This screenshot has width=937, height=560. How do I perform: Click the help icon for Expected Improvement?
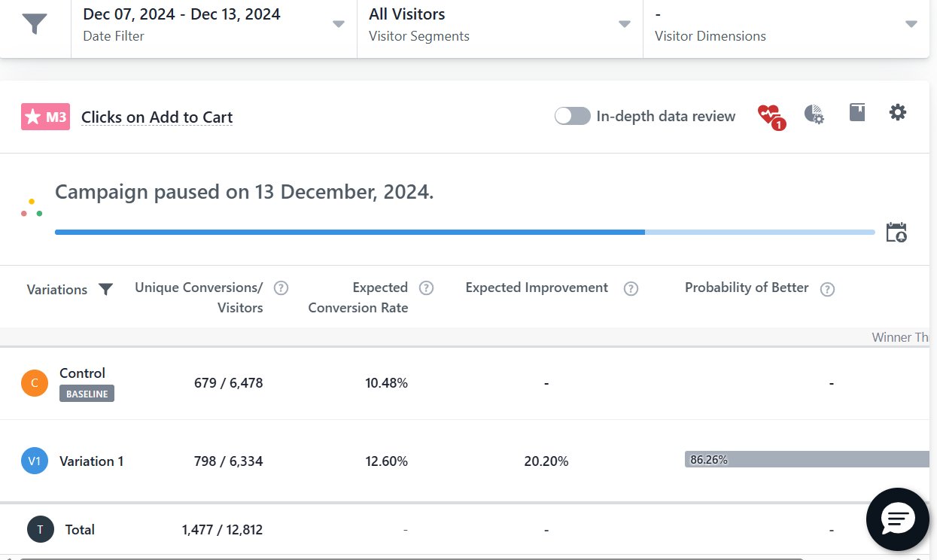click(x=631, y=288)
